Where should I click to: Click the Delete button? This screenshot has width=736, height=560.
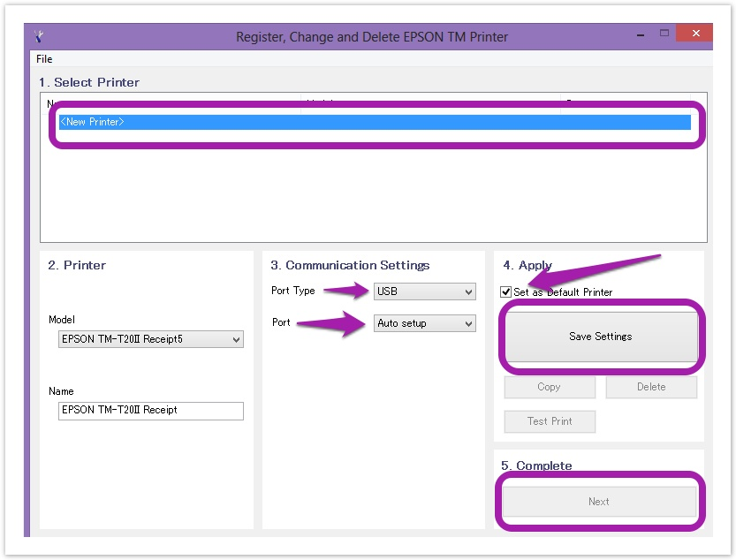651,387
